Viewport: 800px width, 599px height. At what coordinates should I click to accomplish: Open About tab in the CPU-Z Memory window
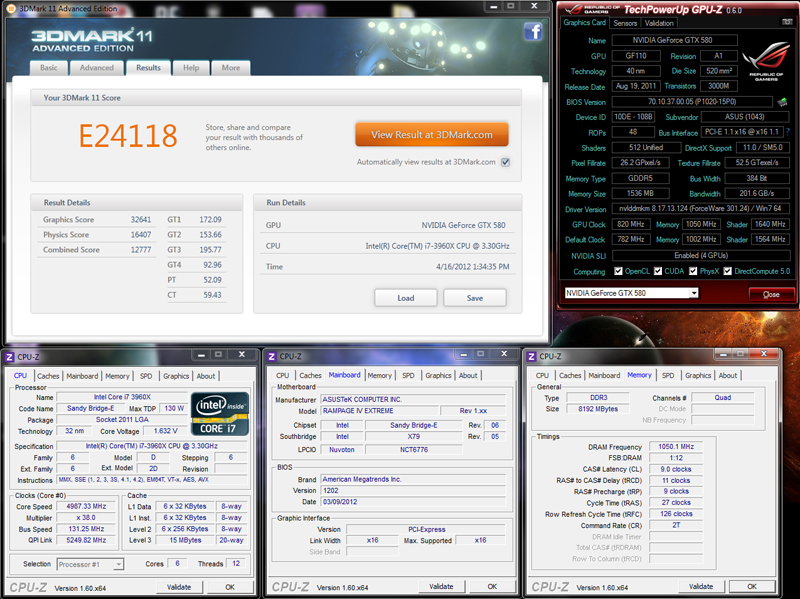728,376
